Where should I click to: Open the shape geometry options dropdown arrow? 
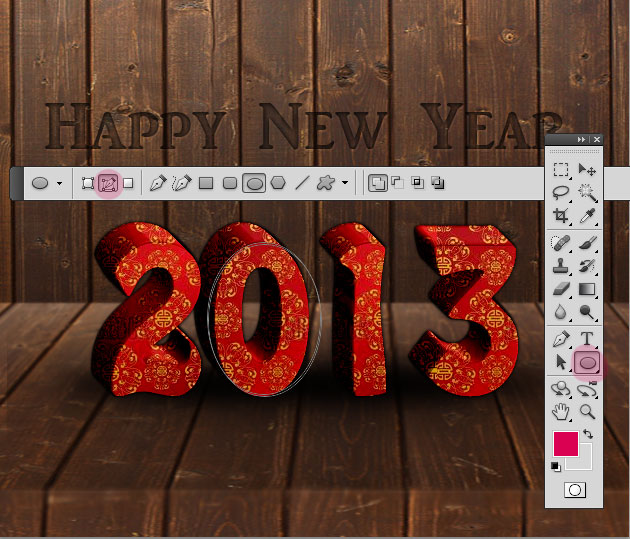[x=345, y=184]
